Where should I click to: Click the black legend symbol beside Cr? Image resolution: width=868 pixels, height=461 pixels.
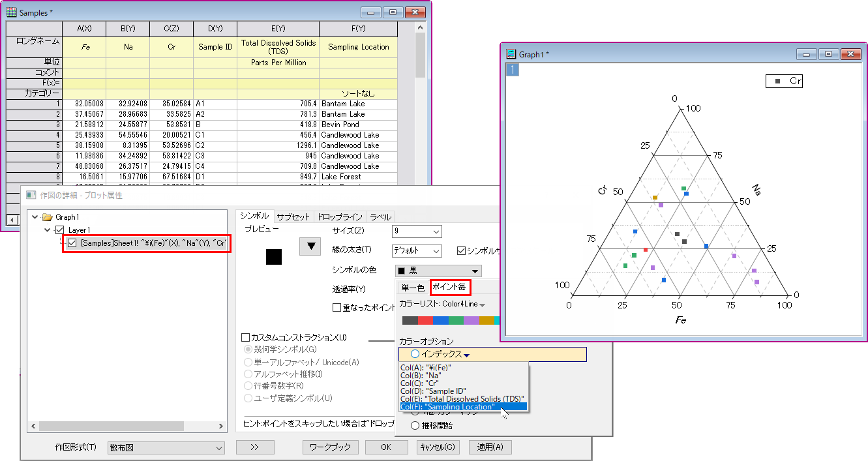pos(777,82)
